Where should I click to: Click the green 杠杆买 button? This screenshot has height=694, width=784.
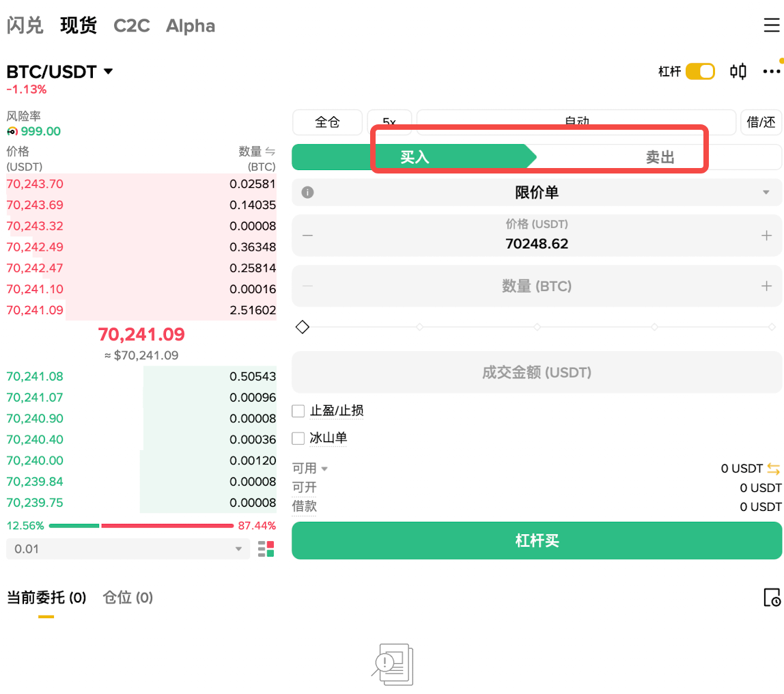tap(537, 541)
